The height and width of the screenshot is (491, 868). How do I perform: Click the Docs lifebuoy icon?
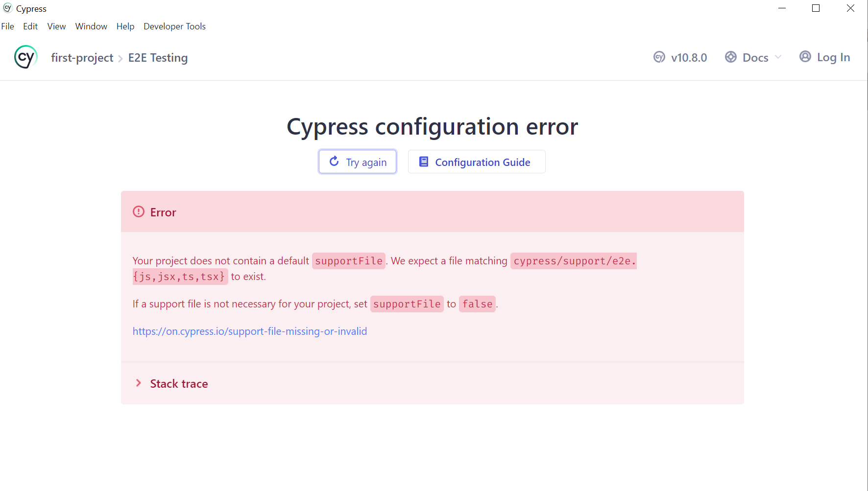point(731,57)
